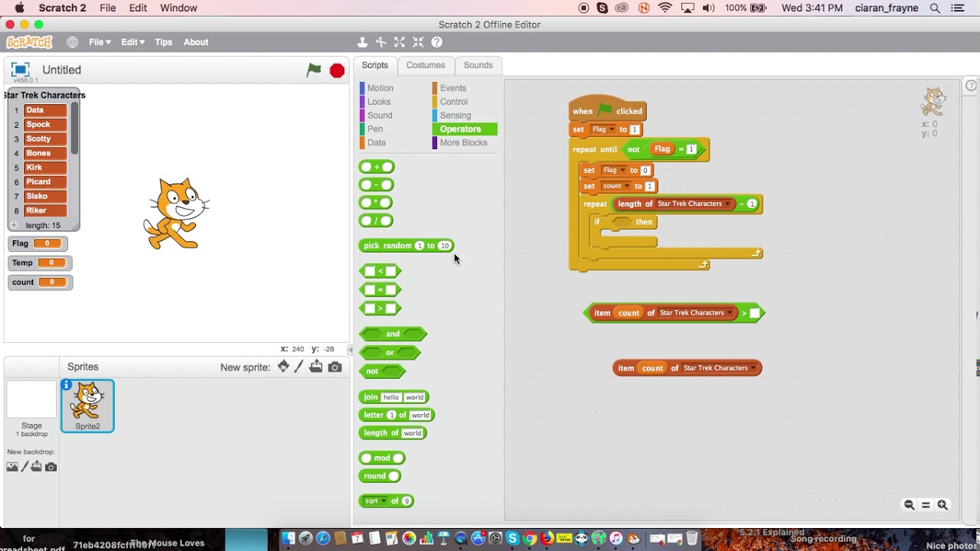
Task: Add item to Star Trek Characters list
Action: pyautogui.click(x=14, y=225)
